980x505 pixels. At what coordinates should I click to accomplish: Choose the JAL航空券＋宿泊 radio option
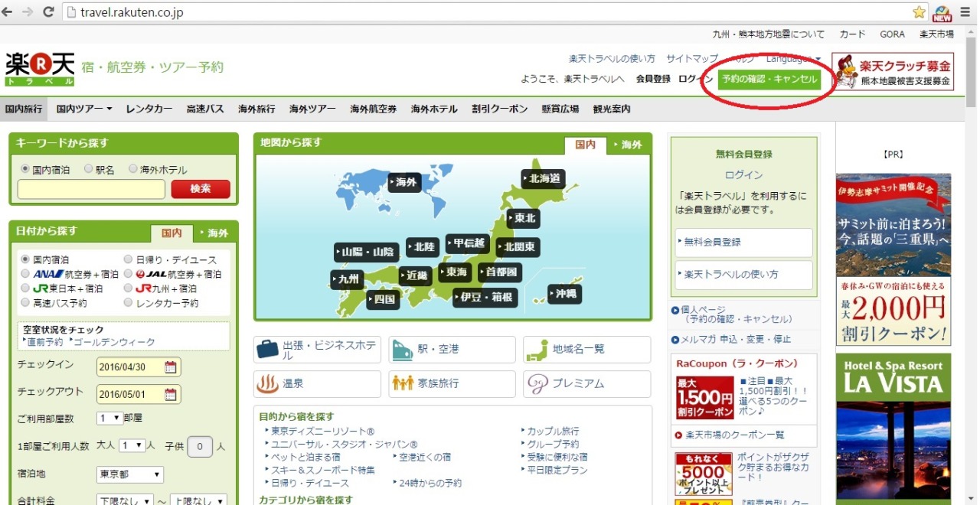click(128, 274)
